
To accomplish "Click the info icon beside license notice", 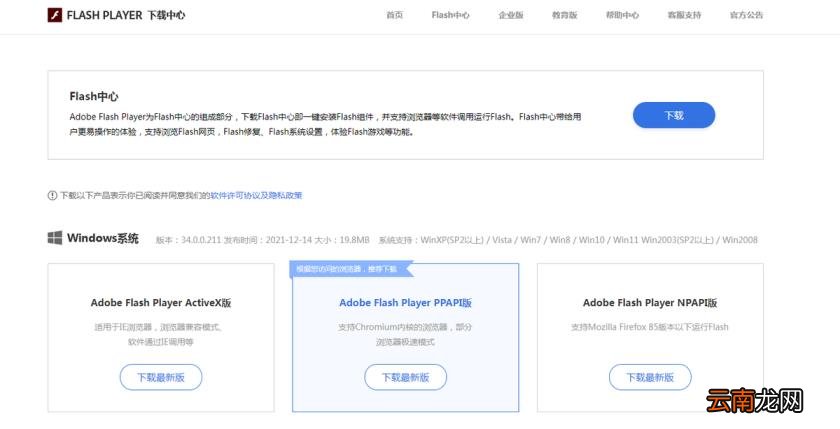I will 52,195.
